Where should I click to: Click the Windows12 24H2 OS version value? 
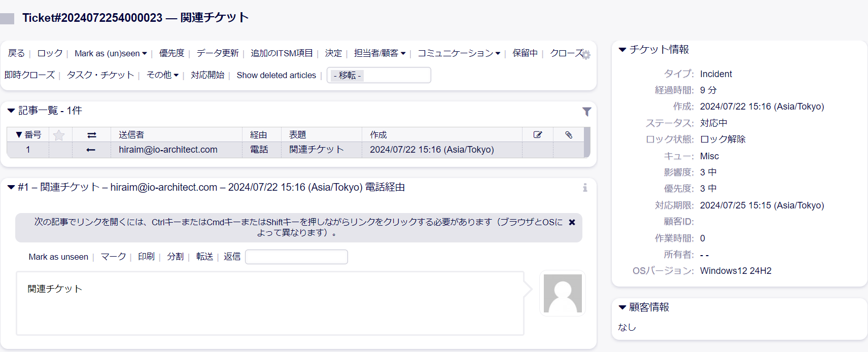click(736, 271)
